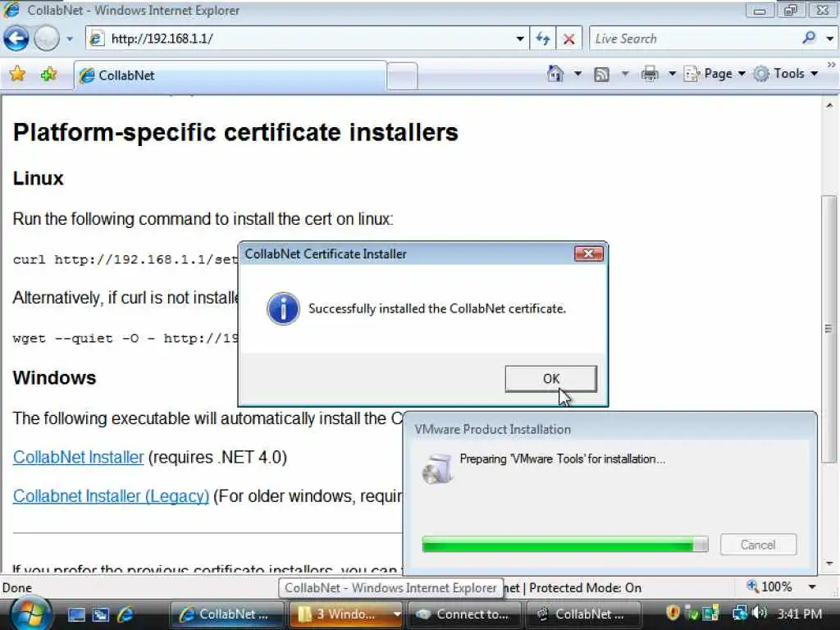Click the Linux heading on the page
840x630 pixels.
tap(38, 178)
